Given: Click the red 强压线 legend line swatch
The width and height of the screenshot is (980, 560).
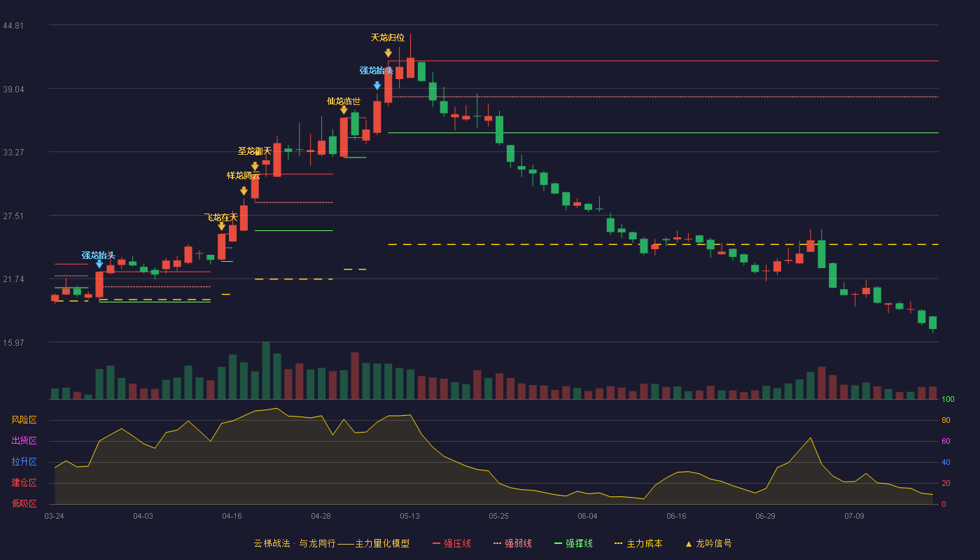Looking at the screenshot, I should pos(436,543).
